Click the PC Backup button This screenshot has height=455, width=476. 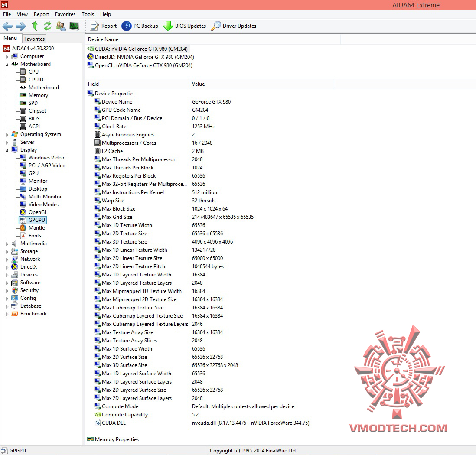(140, 26)
